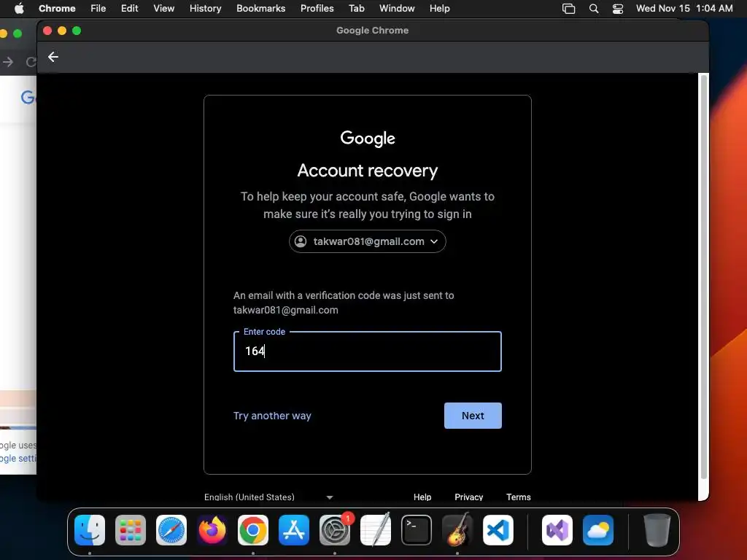Launch Safari from the dock
747x560 pixels.
171,530
